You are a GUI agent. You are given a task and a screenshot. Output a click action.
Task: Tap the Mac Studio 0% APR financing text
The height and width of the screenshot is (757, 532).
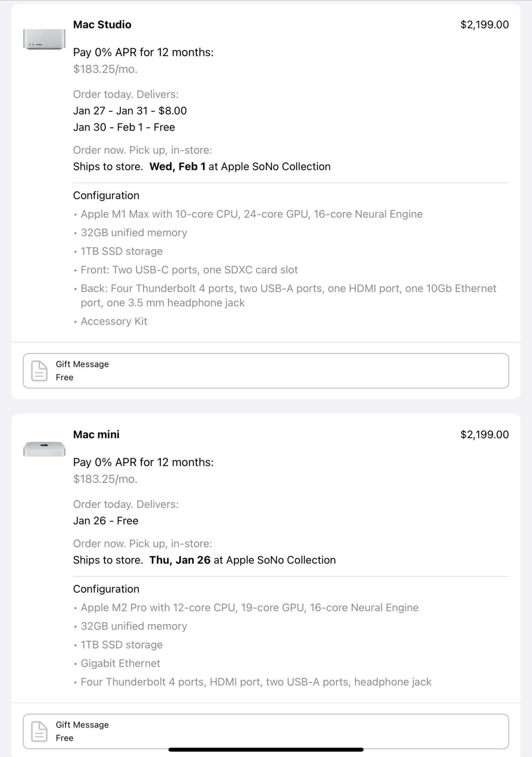143,52
